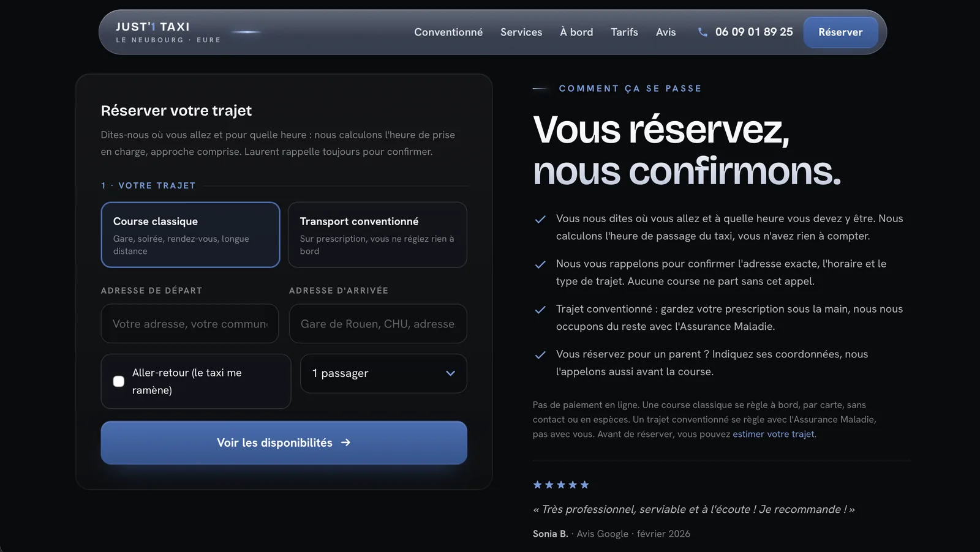Click the checkmark beside 'Nous vous rappelons'
This screenshot has height=552, width=980.
(540, 264)
